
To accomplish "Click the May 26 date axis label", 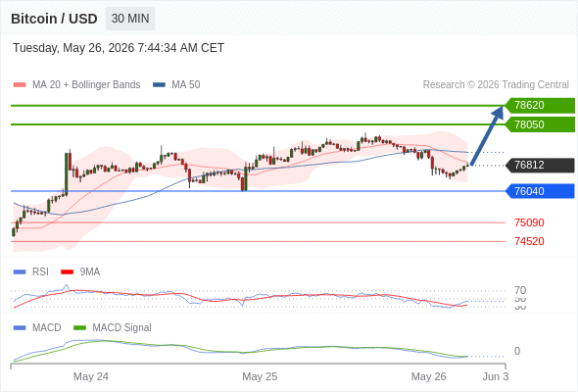I will 428,376.
